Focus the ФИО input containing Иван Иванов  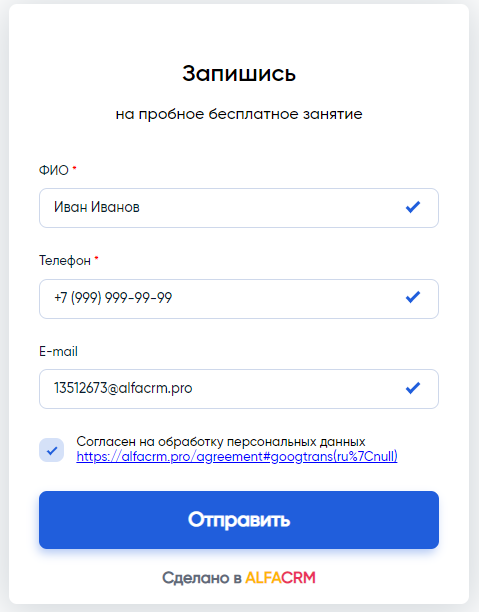[239, 208]
